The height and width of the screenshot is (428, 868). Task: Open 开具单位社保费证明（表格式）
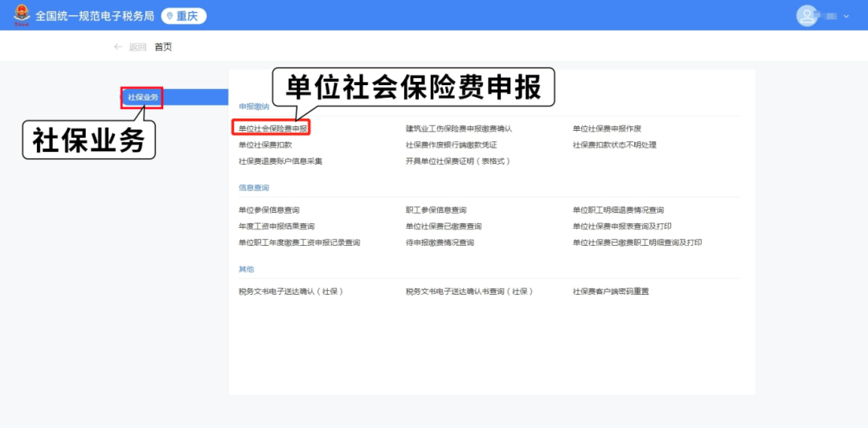pos(458,161)
